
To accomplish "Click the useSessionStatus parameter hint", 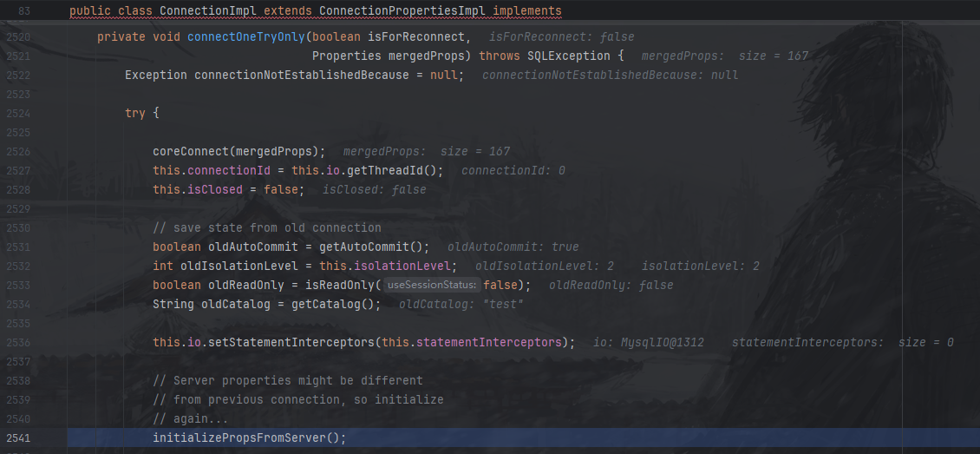I will click(x=431, y=286).
